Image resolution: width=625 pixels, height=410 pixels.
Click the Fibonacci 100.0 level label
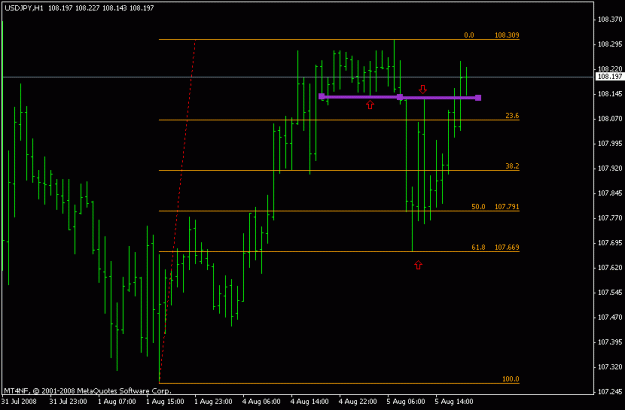pos(511,379)
